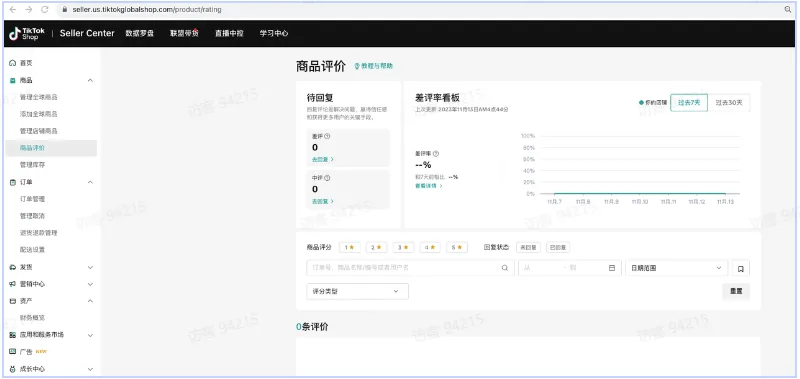Collapse the 商品 sidebar section chevron
The height and width of the screenshot is (379, 800).
pyautogui.click(x=90, y=80)
